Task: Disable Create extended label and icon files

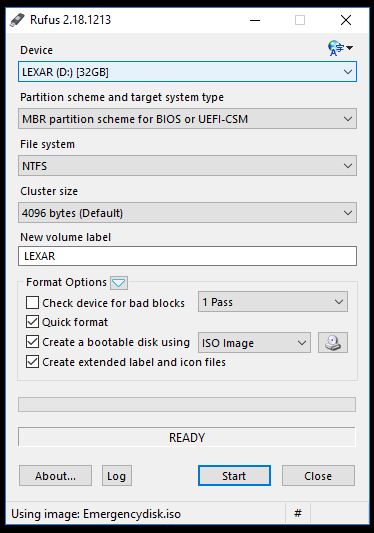Action: (x=33, y=362)
